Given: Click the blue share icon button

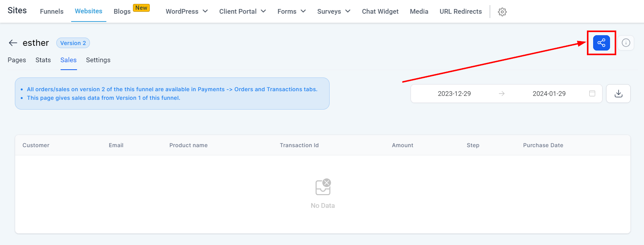Looking at the screenshot, I should click(601, 43).
